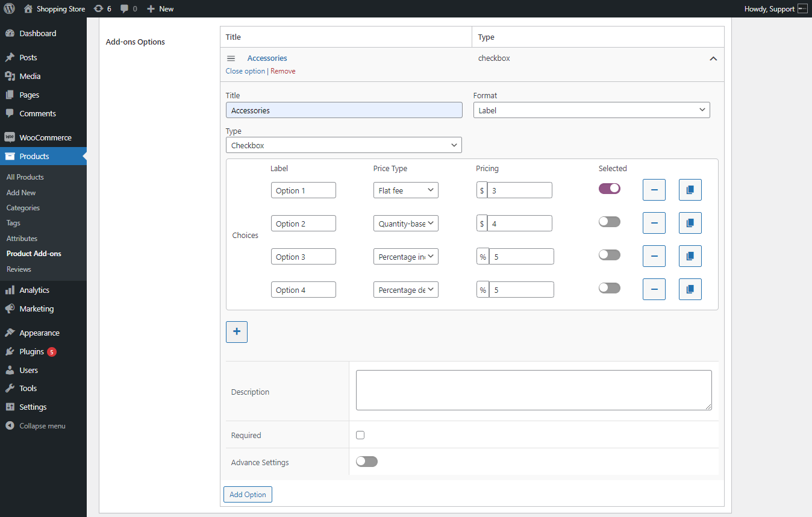The height and width of the screenshot is (517, 812).
Task: Go to Attributes submenu
Action: tap(22, 239)
